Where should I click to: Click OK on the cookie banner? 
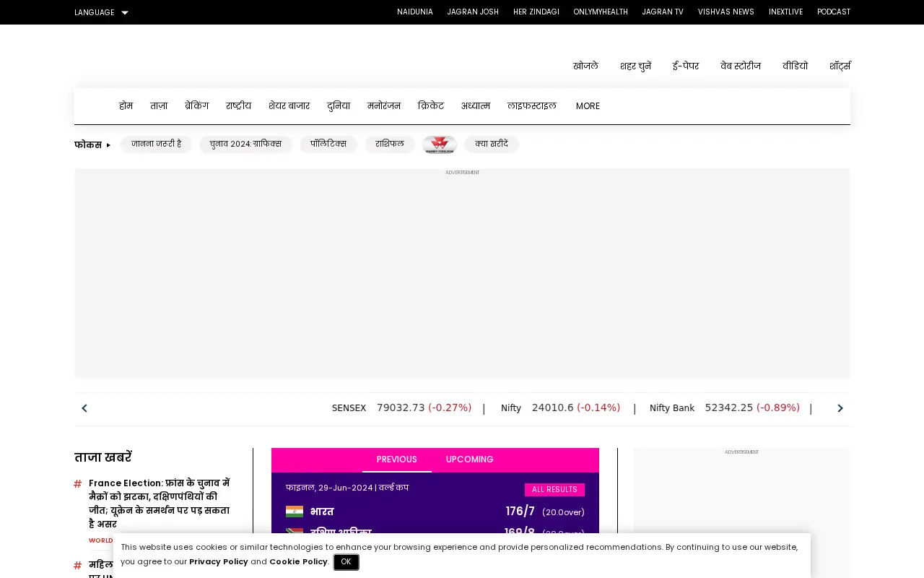[x=346, y=562]
